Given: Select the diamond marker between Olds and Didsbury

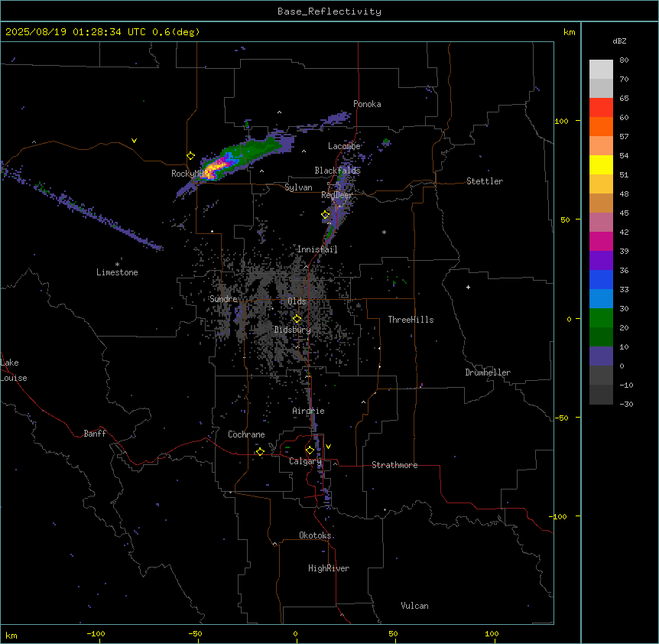Looking at the screenshot, I should click(x=297, y=319).
